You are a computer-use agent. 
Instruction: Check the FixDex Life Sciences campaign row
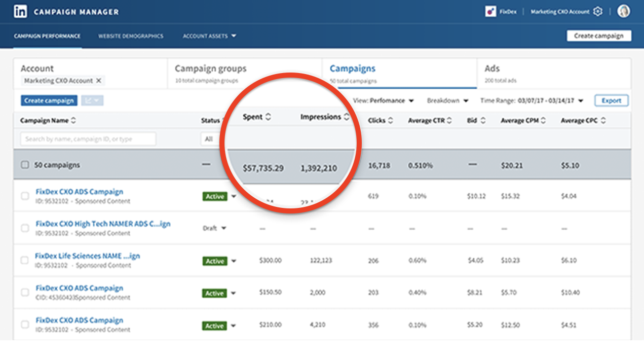[x=24, y=260]
